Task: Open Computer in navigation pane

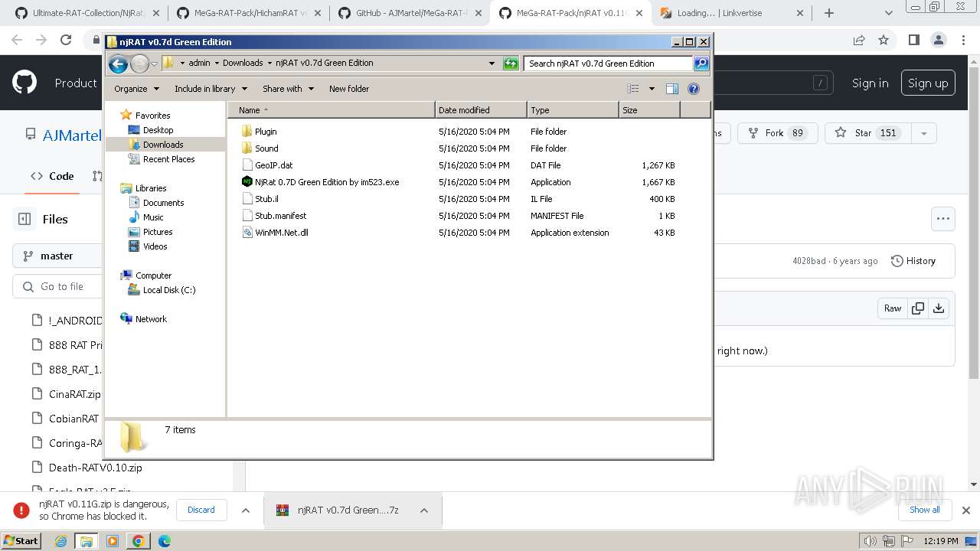Action: [x=153, y=275]
